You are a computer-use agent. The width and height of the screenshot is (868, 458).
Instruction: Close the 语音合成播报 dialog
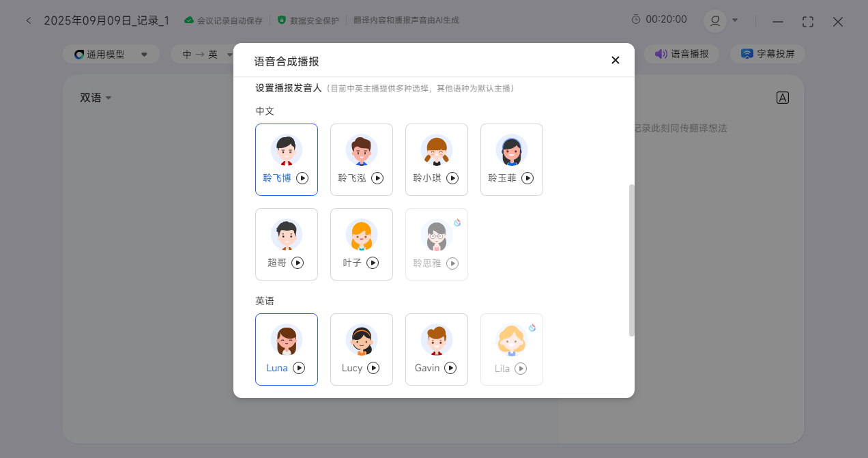tap(615, 60)
